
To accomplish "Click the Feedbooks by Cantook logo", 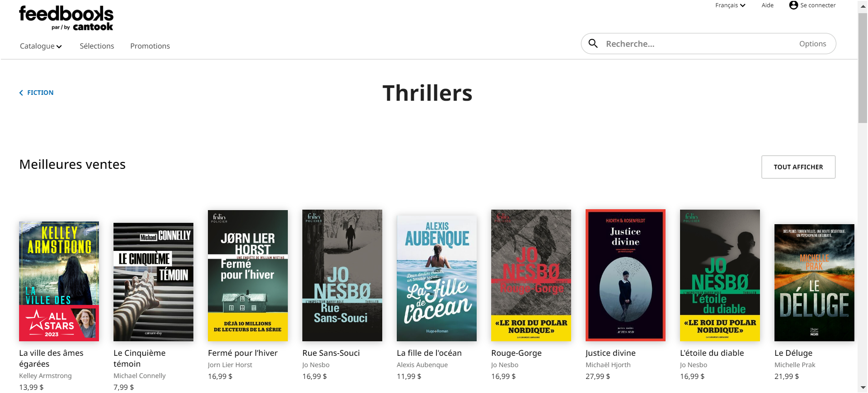I will click(x=66, y=18).
